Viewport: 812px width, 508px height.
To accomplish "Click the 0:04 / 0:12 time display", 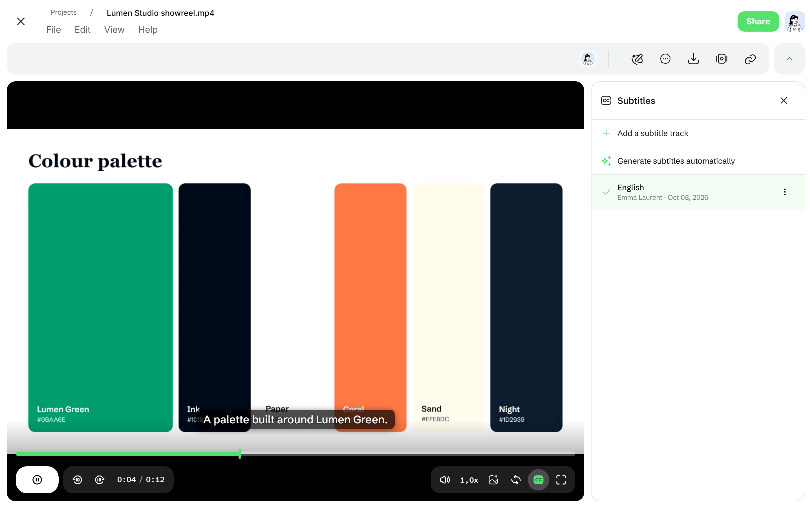I will 141,479.
